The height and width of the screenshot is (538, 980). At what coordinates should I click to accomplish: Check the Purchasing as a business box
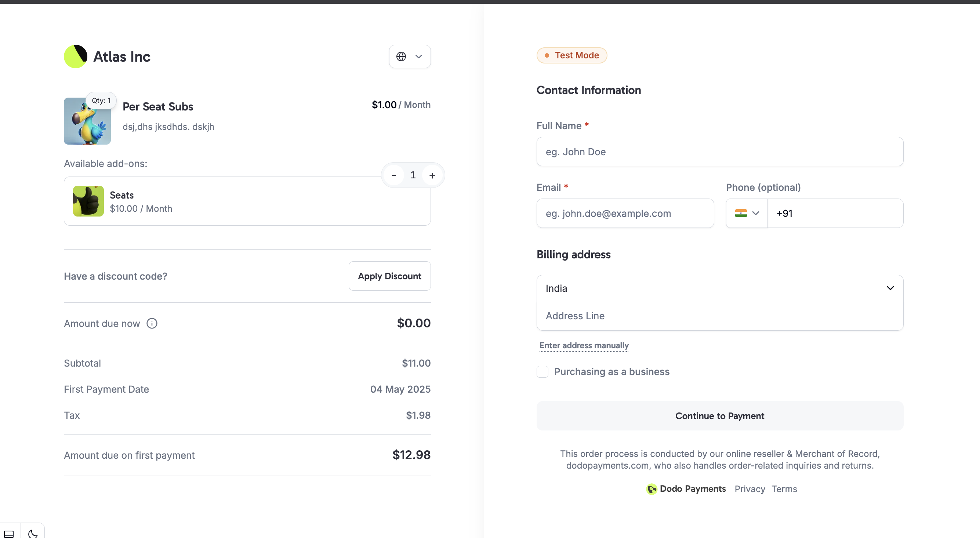(542, 372)
